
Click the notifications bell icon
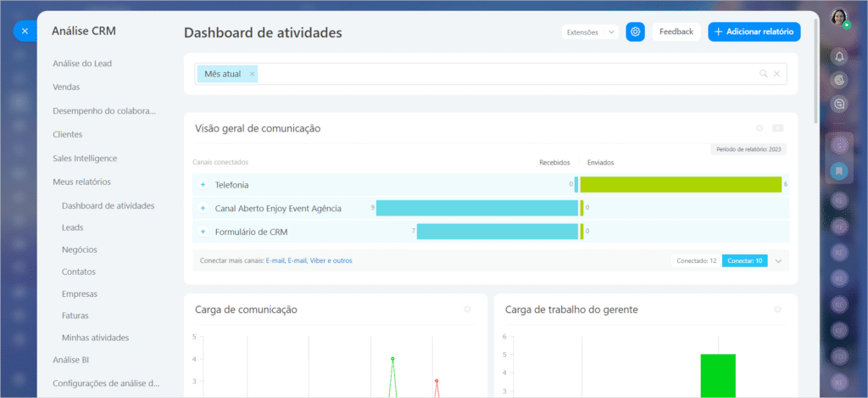coord(839,56)
